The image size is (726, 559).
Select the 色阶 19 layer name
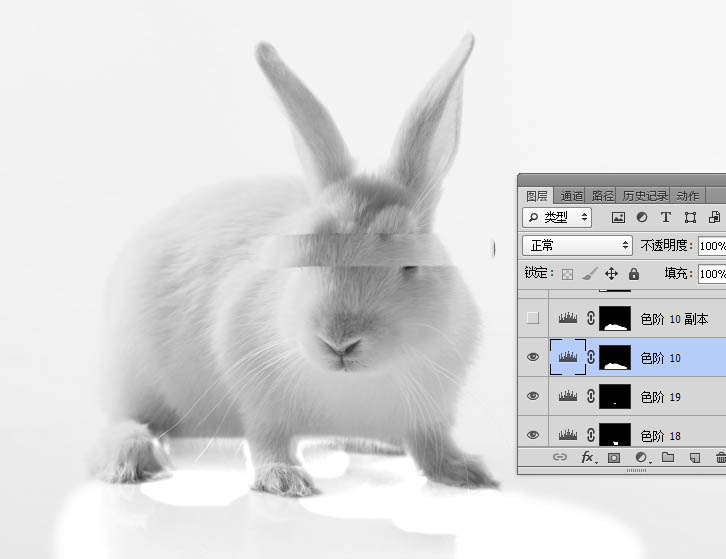click(660, 397)
